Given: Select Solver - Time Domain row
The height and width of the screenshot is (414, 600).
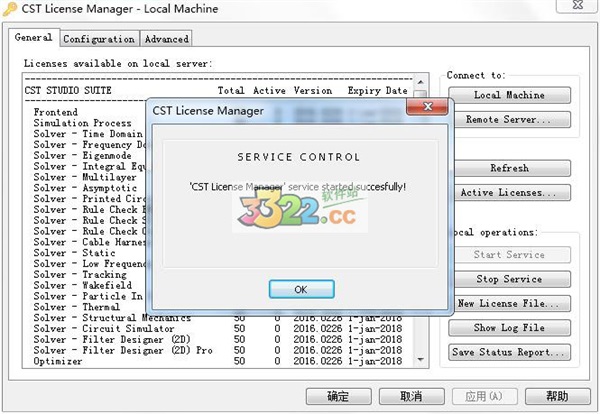Looking at the screenshot, I should 88,134.
